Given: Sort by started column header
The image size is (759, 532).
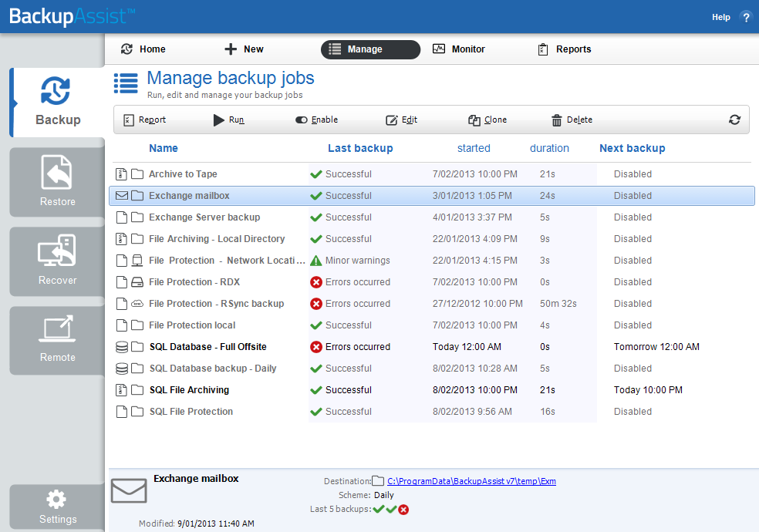Looking at the screenshot, I should (474, 149).
